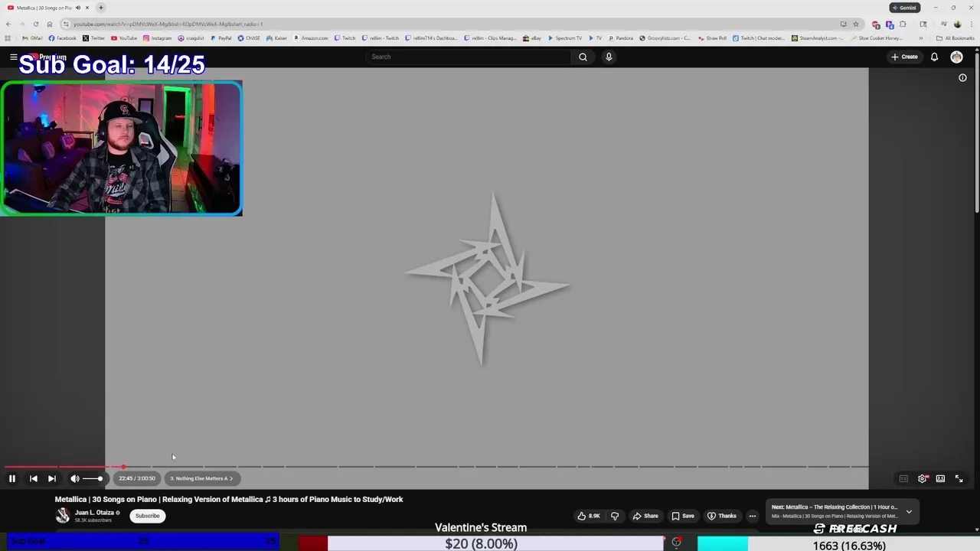Mute the Metallica browser tab
Image resolution: width=980 pixels, height=551 pixels.
(x=77, y=8)
